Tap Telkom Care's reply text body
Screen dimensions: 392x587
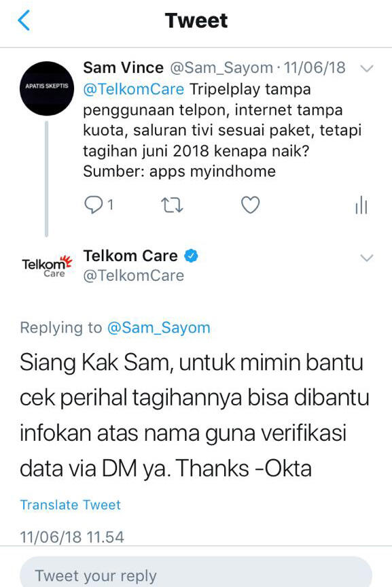pyautogui.click(x=194, y=416)
